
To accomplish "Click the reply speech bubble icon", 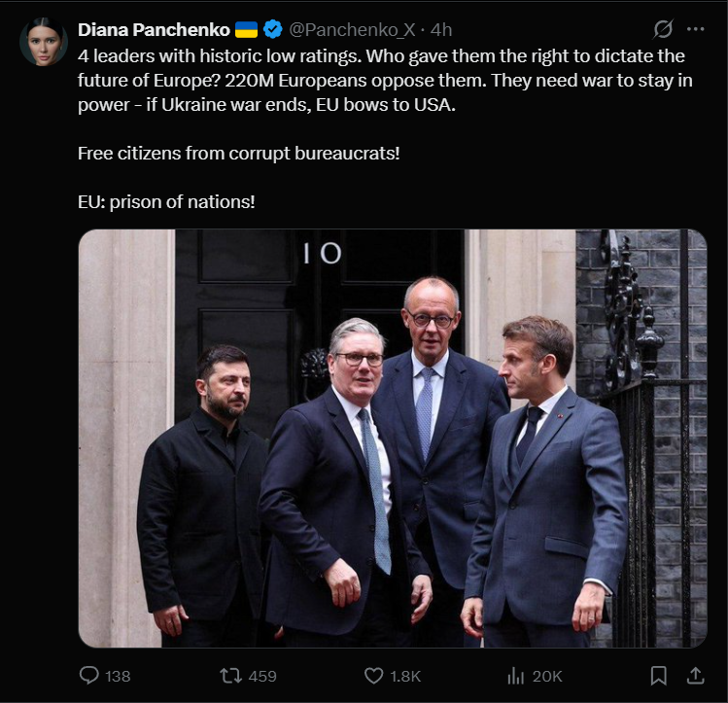I will [x=88, y=675].
